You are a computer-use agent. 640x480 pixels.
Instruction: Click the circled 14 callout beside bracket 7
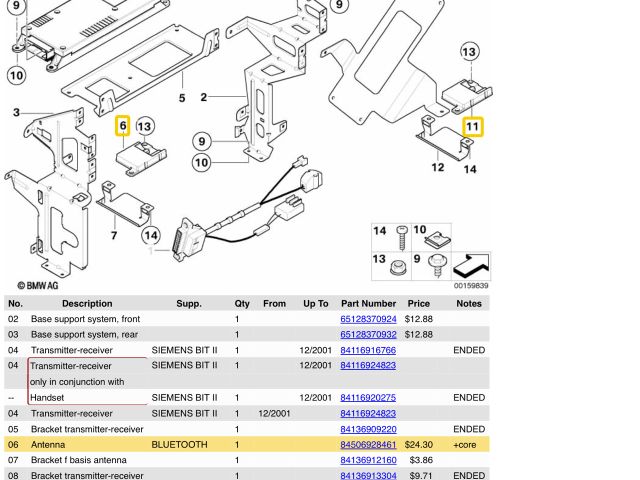coord(150,235)
